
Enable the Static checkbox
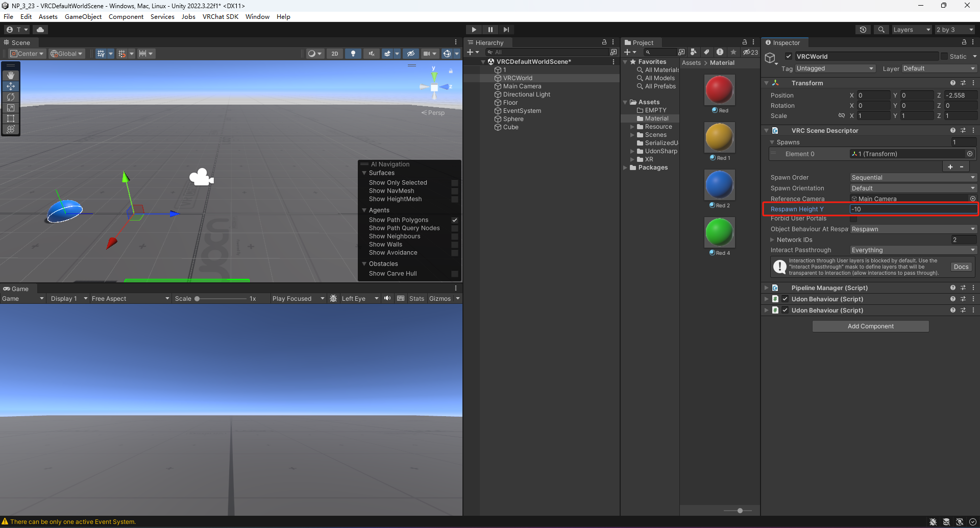tap(944, 57)
